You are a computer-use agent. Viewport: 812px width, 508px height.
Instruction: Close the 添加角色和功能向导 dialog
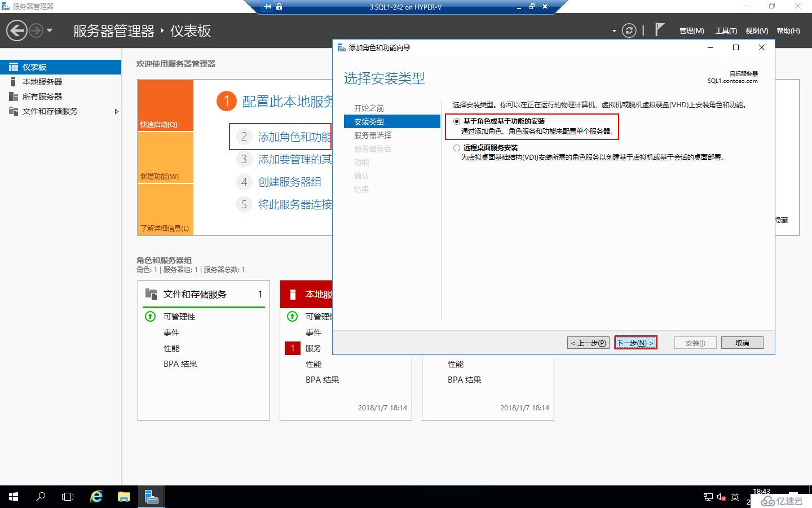pyautogui.click(x=762, y=47)
